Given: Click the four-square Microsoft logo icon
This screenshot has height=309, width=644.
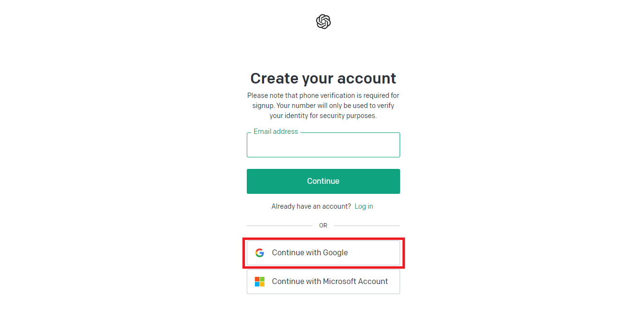Looking at the screenshot, I should 260,282.
